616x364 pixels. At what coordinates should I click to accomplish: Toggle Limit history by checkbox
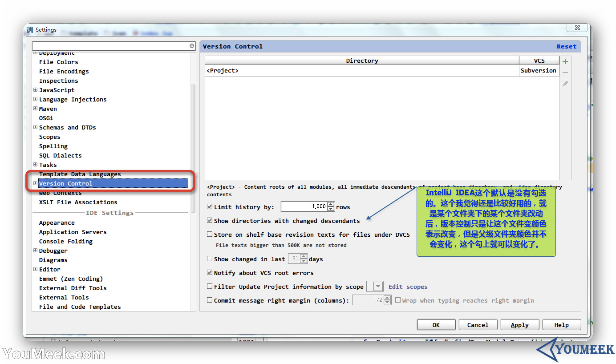pos(210,207)
